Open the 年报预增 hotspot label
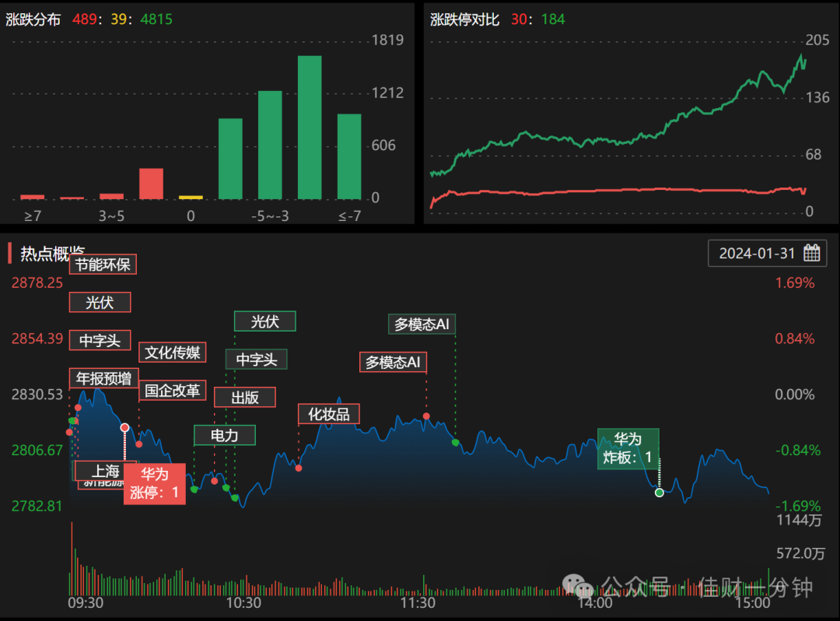Screen dimensions: 840x621 (104, 378)
